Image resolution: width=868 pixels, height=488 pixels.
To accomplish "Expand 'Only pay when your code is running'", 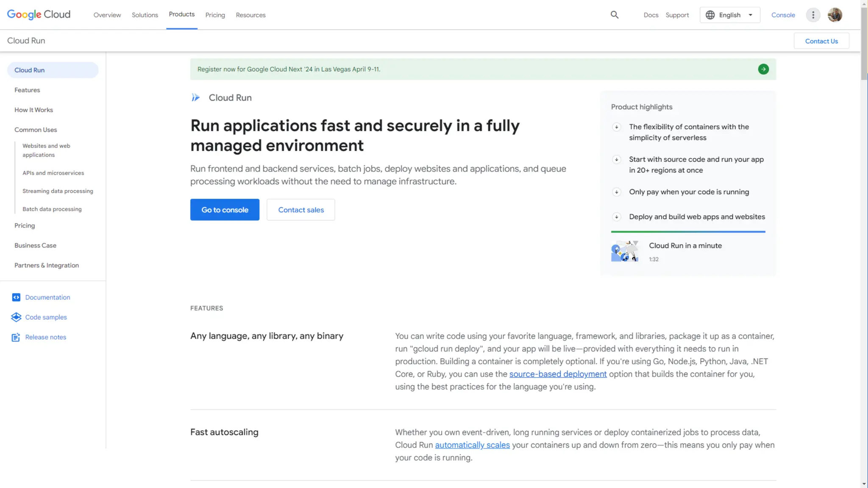I will click(617, 192).
